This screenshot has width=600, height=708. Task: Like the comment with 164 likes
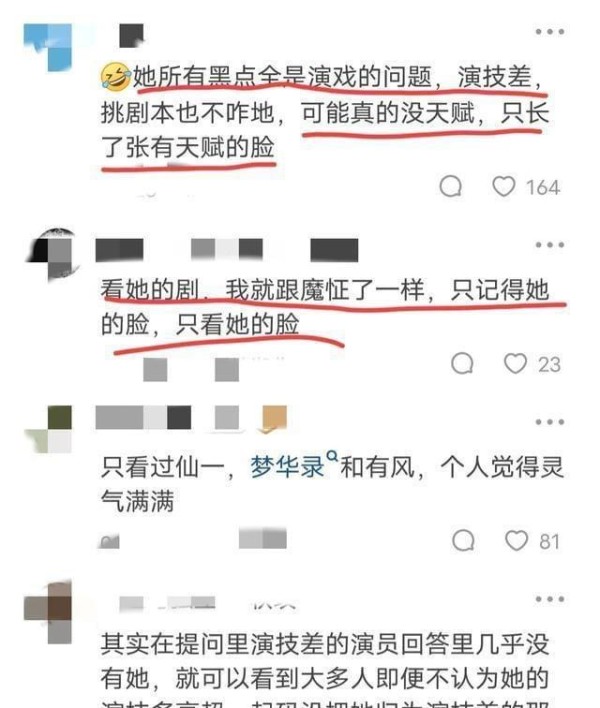point(503,186)
